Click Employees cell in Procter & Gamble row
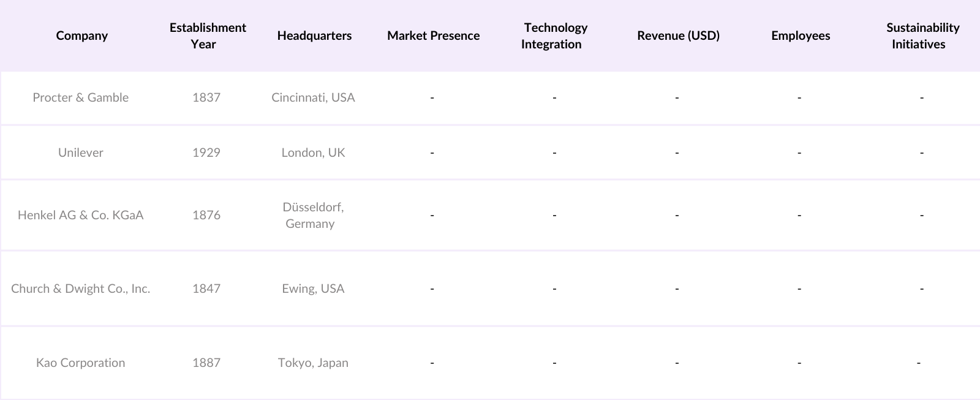The height and width of the screenshot is (400, 980). click(799, 97)
